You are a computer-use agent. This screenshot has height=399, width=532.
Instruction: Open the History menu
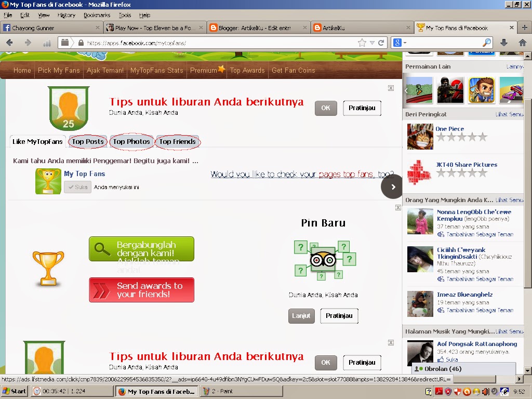pyautogui.click(x=66, y=15)
